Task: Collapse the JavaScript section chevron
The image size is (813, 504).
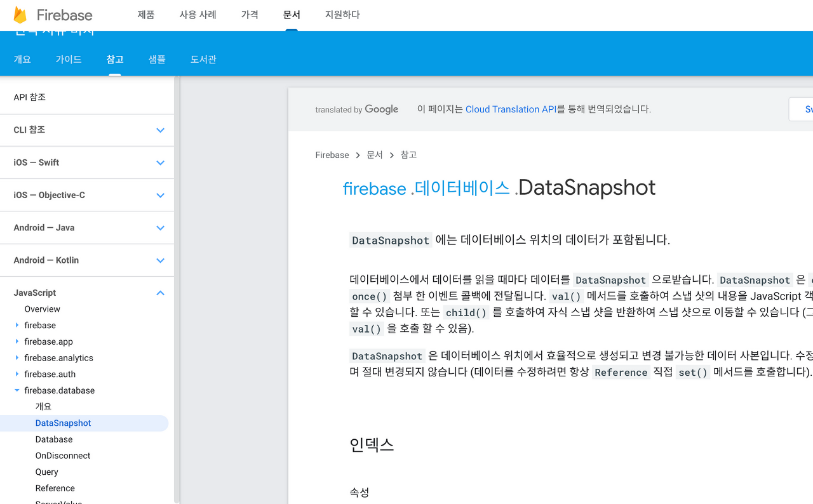Action: 160,293
